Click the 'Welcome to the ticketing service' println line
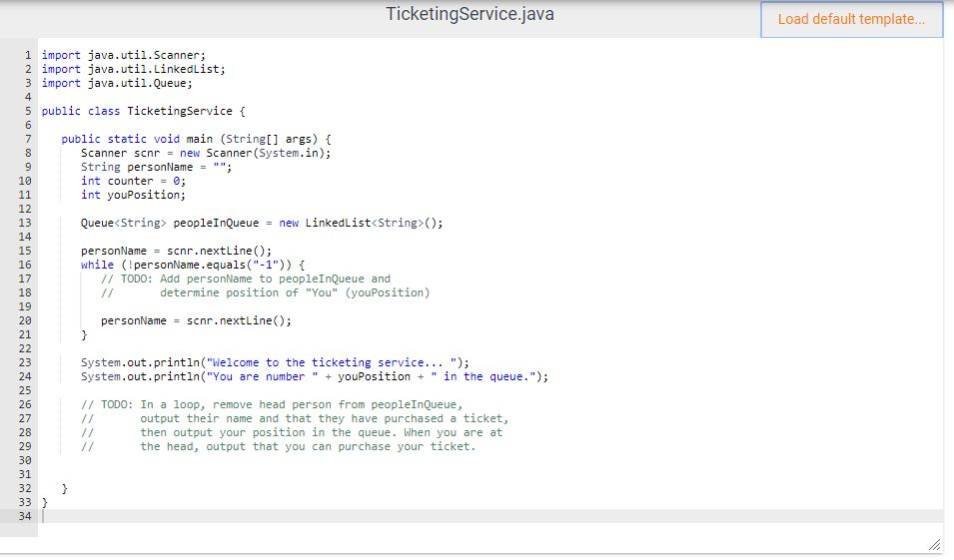Screen dimensions: 954x560 pos(275,363)
